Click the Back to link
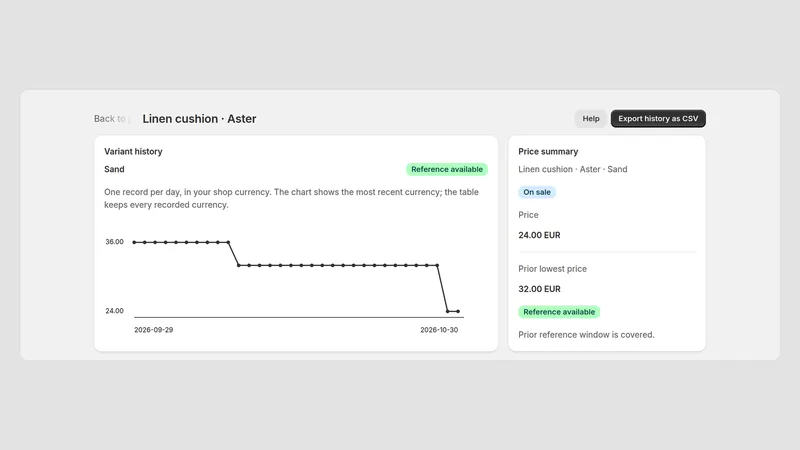Screen dimensions: 800x450 110,119
